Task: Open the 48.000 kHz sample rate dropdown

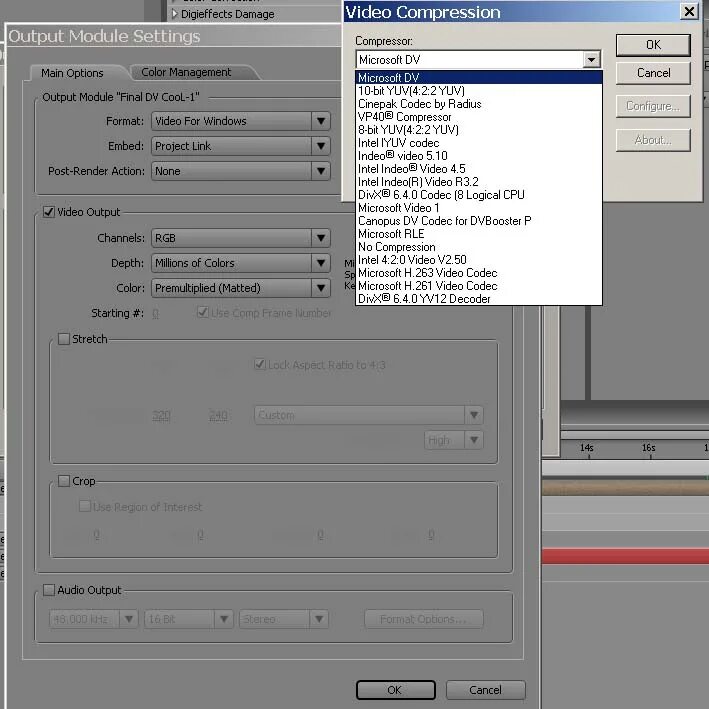Action: point(93,619)
